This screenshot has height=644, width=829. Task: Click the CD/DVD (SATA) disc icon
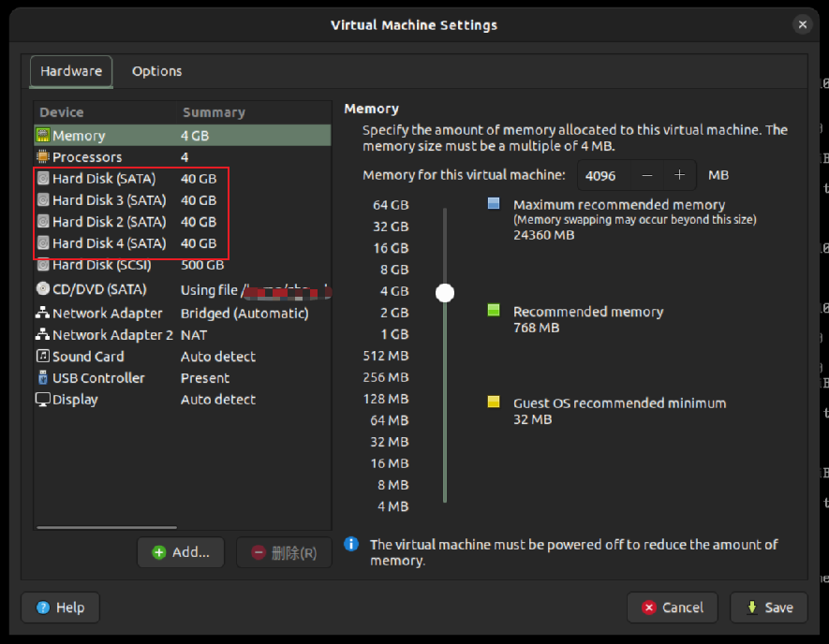coord(43,289)
